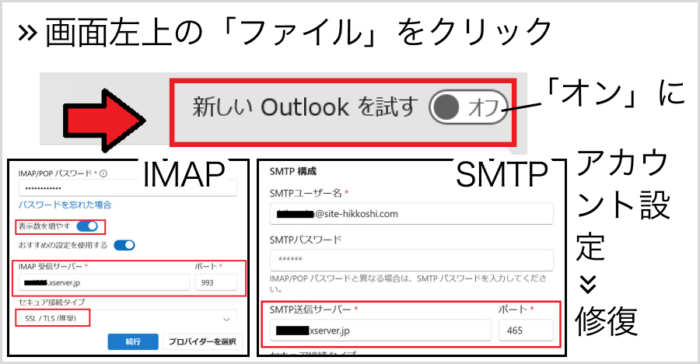Click the セキュア接続タイプ label in IMAP panel

[52, 302]
